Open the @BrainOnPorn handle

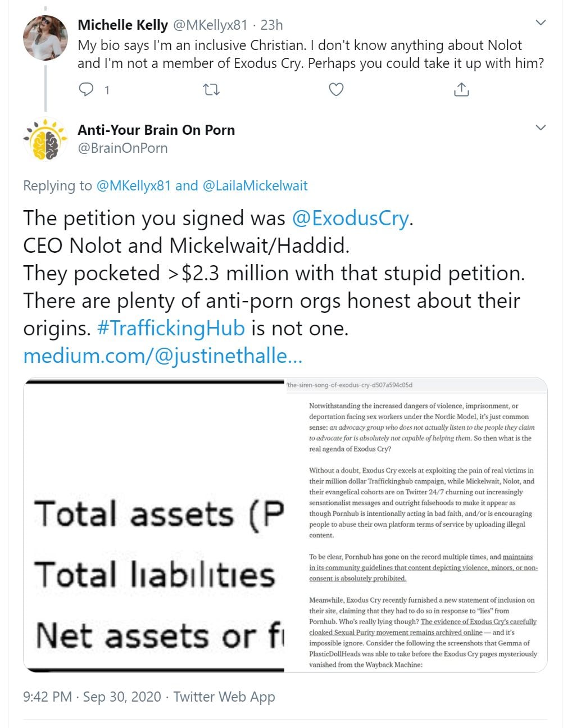coord(122,148)
